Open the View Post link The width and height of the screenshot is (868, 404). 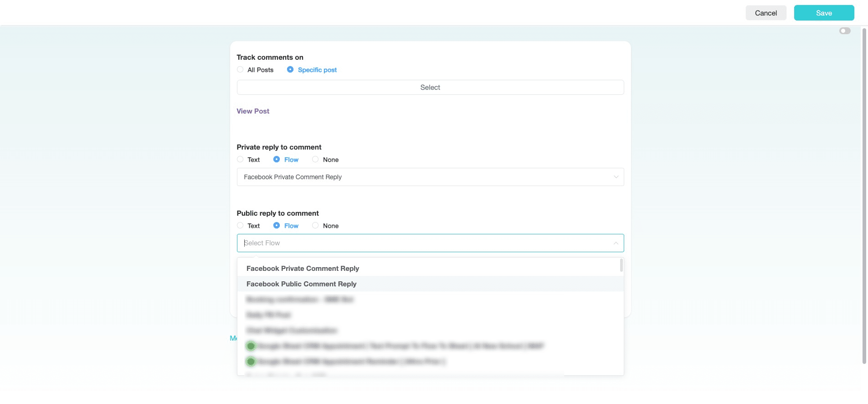click(253, 111)
